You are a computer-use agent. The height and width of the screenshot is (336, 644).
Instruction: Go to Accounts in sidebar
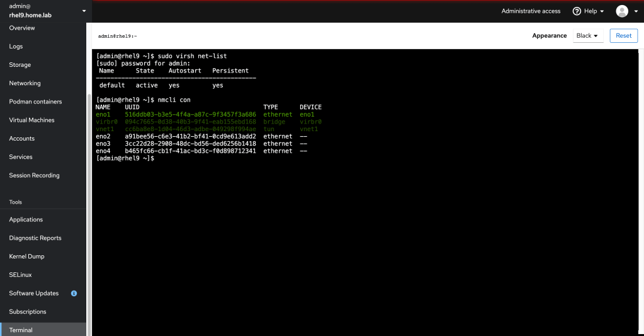pyautogui.click(x=21, y=139)
